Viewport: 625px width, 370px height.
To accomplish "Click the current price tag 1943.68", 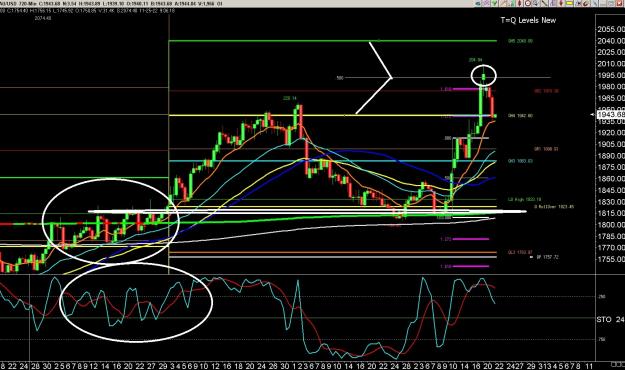I will pyautogui.click(x=611, y=115).
